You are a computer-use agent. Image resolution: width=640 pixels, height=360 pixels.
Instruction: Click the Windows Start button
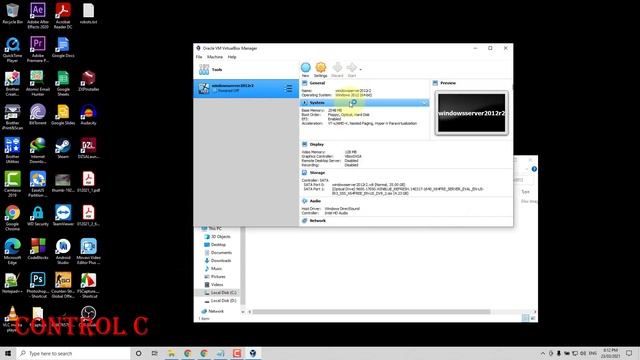[x=8, y=353]
